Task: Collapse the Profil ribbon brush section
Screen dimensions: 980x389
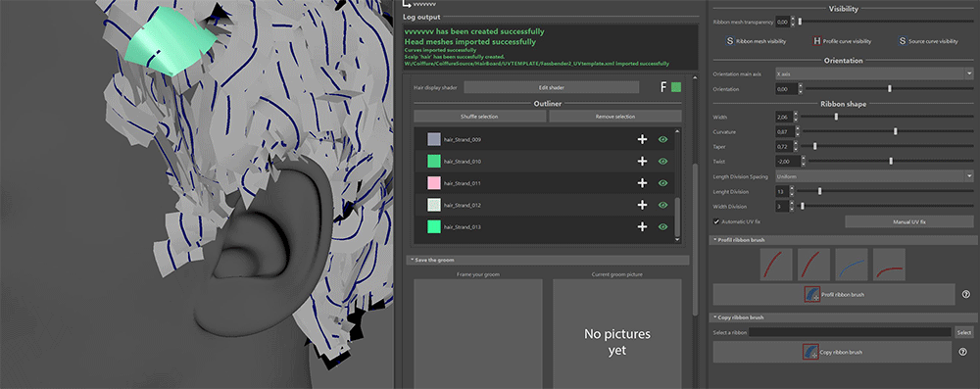Action: coord(844,240)
